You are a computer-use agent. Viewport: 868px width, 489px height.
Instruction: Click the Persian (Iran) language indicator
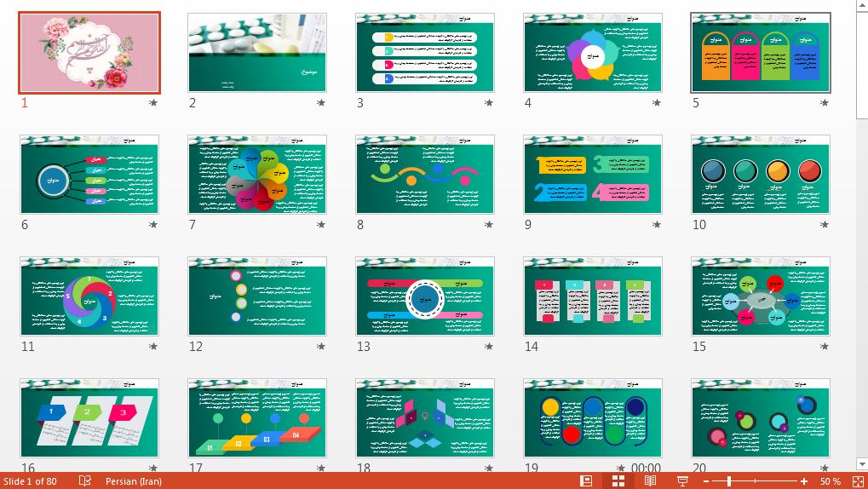[134, 481]
